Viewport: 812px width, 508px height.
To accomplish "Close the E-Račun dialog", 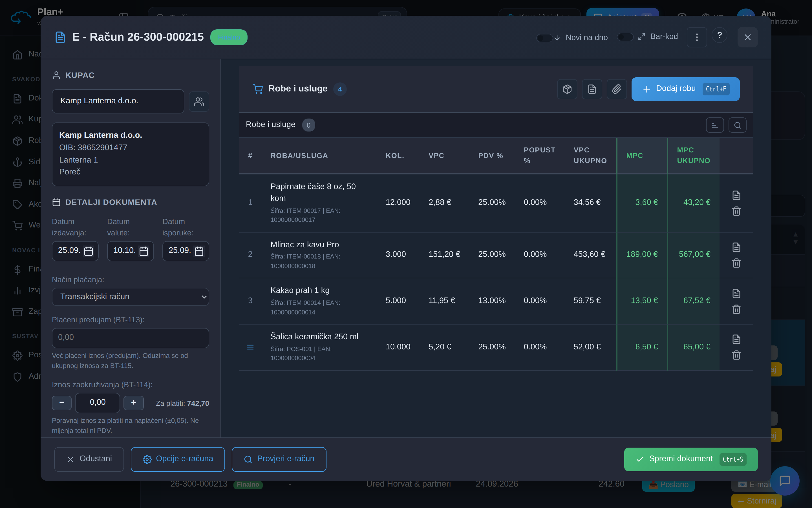I will pyautogui.click(x=747, y=37).
